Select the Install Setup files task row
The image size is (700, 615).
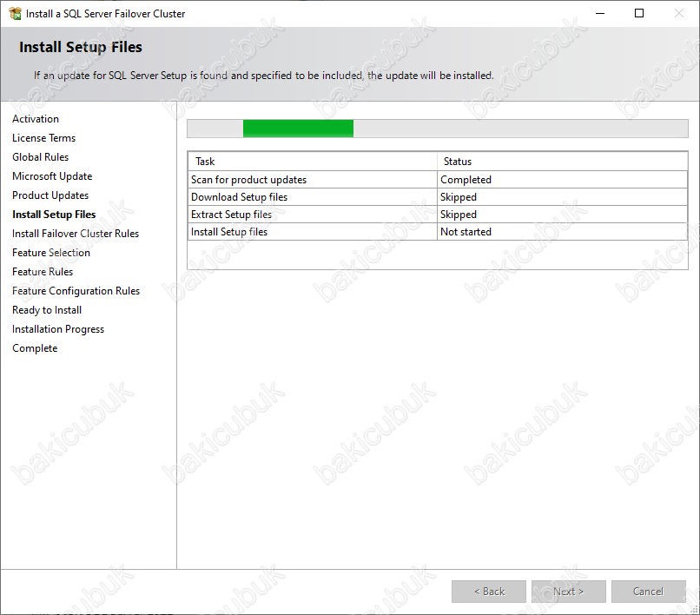[438, 232]
